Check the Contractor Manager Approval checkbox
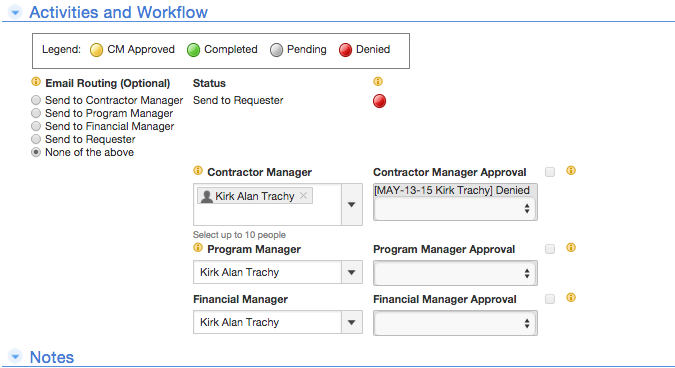This screenshot has height=368, width=675. coord(550,172)
